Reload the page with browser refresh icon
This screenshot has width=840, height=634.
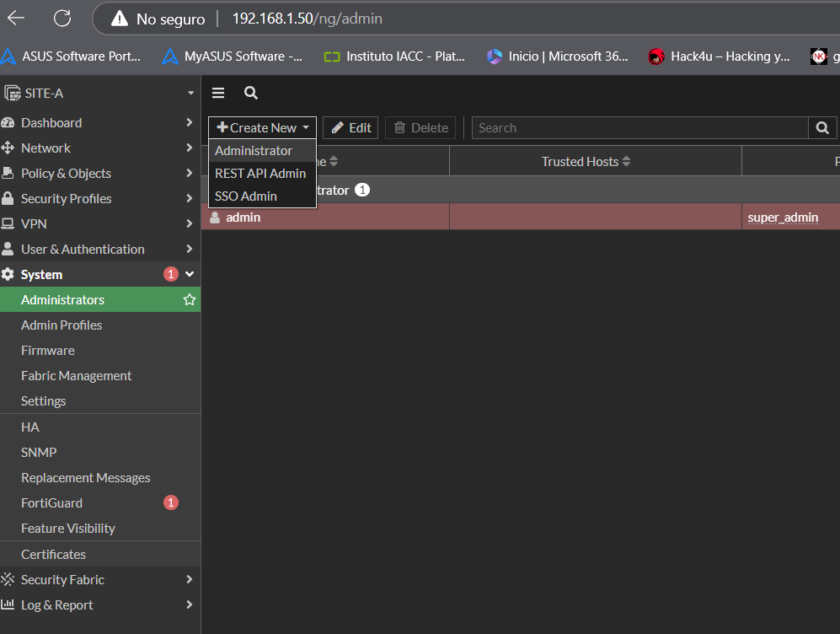pyautogui.click(x=62, y=18)
